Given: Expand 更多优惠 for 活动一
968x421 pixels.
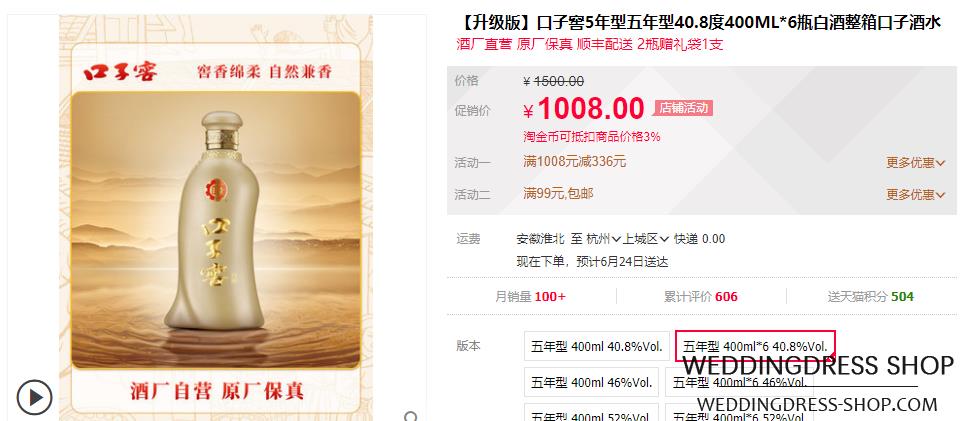Looking at the screenshot, I should (916, 163).
